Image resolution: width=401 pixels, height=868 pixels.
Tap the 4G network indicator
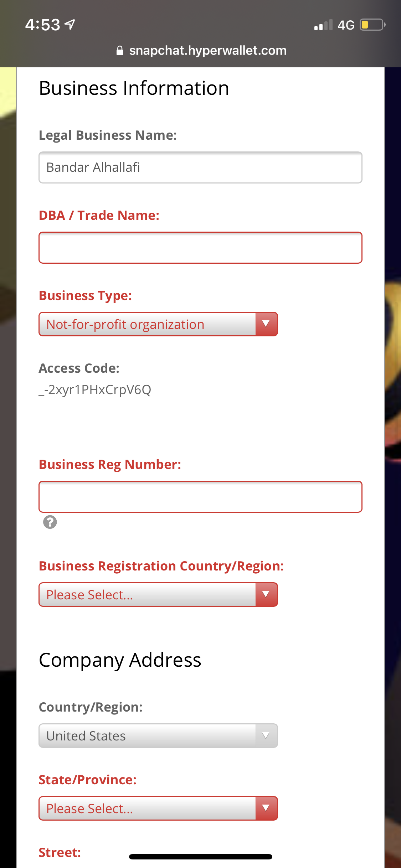click(346, 25)
